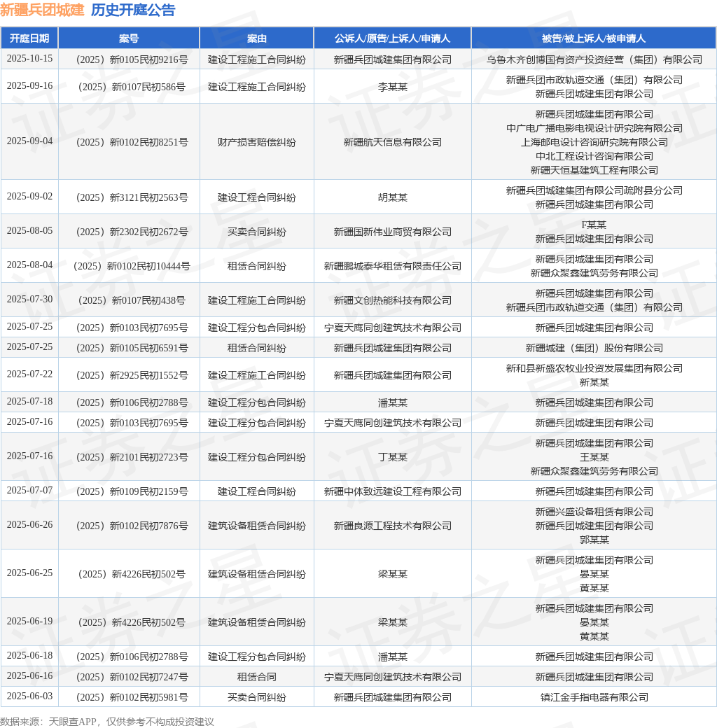
Task: Click the 被告/被上诉人/被申请人 header
Action: [594, 38]
